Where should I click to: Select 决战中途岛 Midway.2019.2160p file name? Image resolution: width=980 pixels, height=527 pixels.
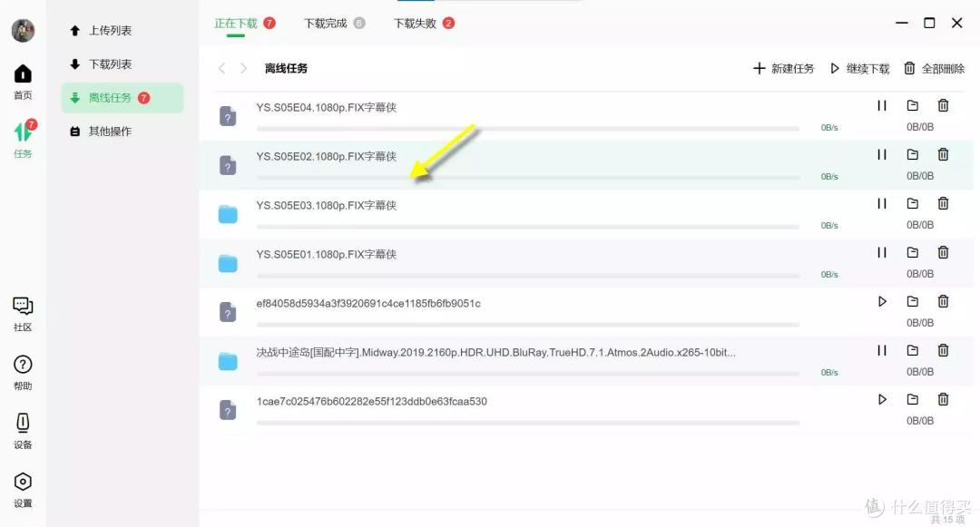(495, 353)
